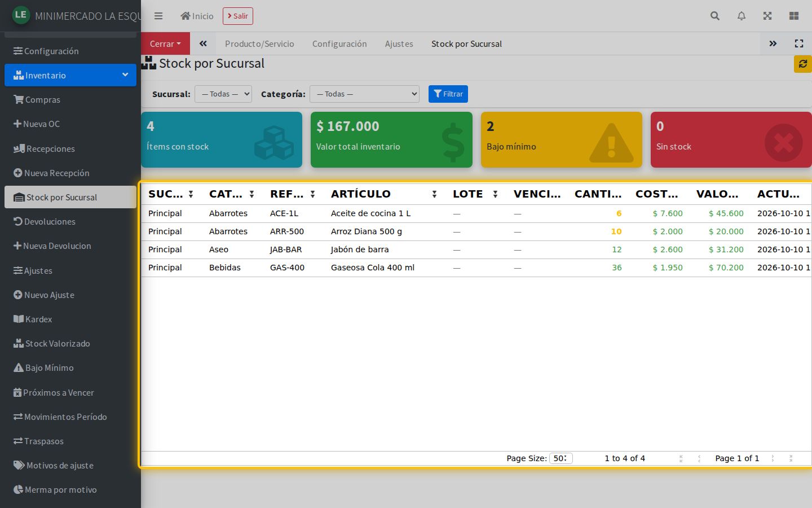Open the Categoría dropdown
Image resolution: width=812 pixels, height=508 pixels.
pyautogui.click(x=364, y=94)
